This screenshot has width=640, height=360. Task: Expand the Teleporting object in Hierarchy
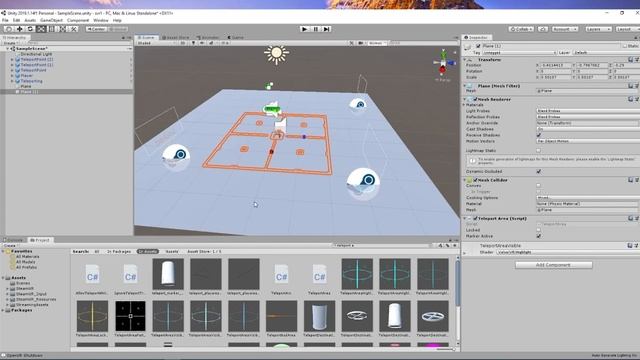[x=12, y=81]
